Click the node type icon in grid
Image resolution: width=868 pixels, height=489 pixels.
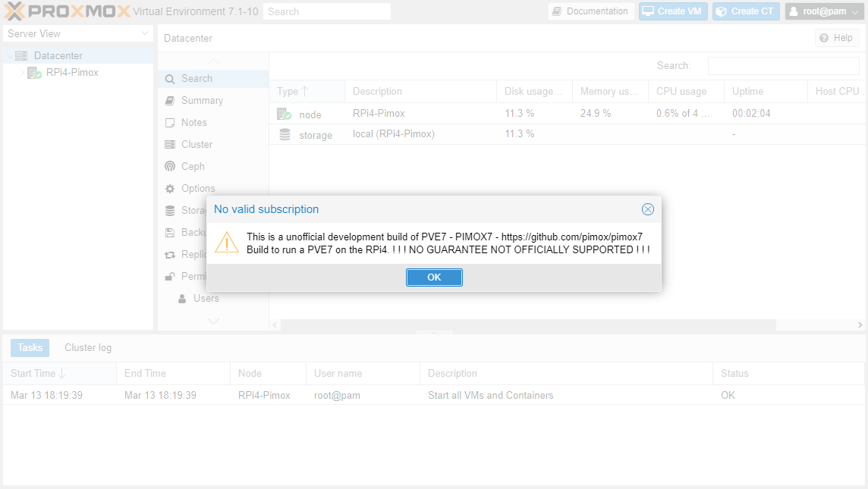(285, 114)
